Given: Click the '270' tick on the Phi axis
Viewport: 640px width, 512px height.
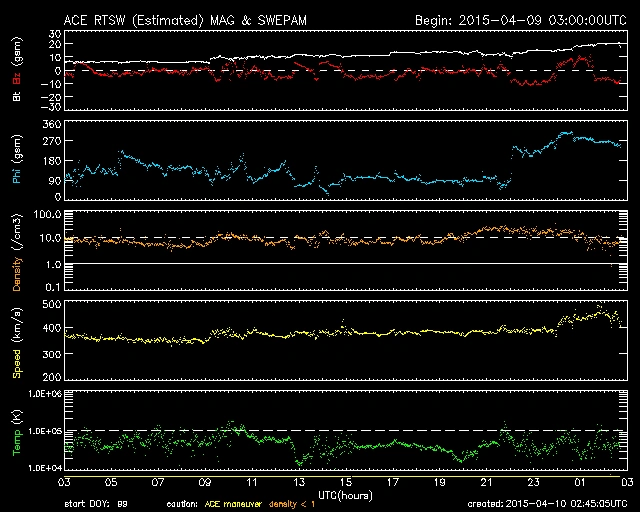Looking at the screenshot, I should (52, 141).
